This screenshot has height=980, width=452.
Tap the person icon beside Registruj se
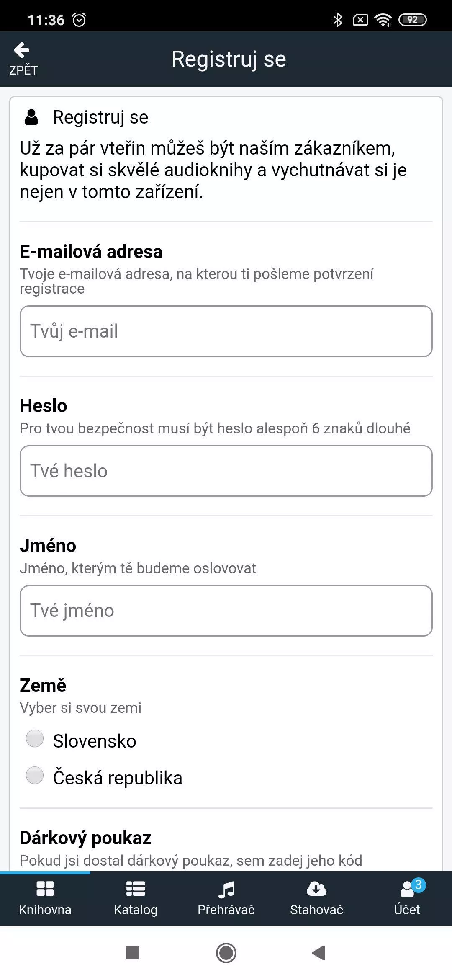(31, 117)
